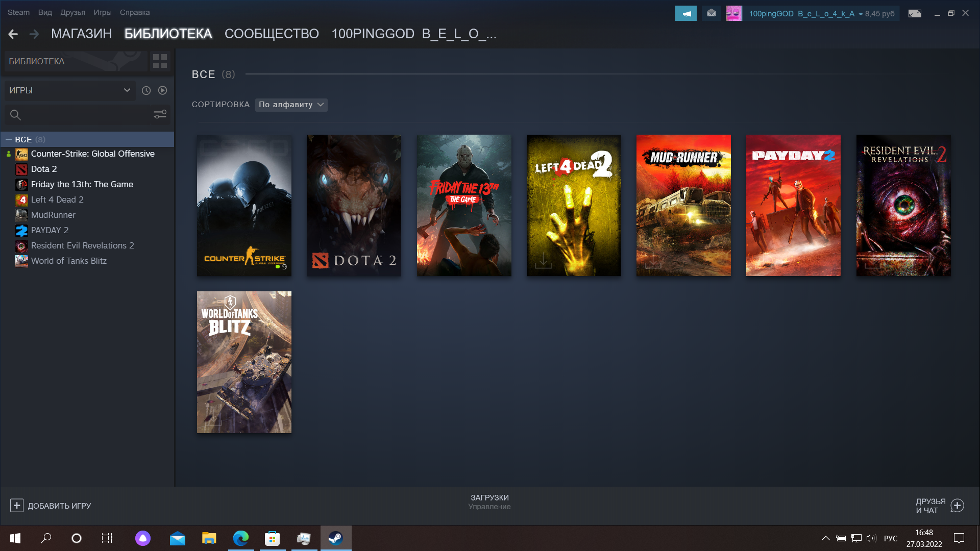The width and height of the screenshot is (980, 551).
Task: Click the friends chat plus icon
Action: click(x=958, y=506)
